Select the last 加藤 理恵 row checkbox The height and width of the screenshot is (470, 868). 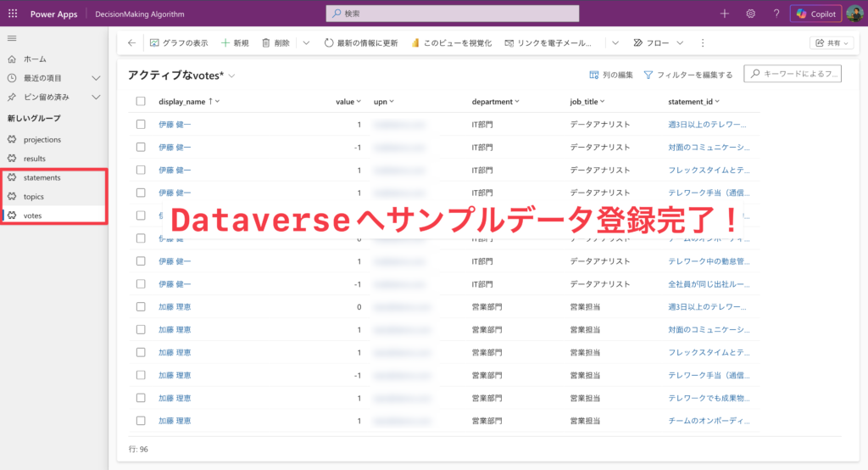141,421
